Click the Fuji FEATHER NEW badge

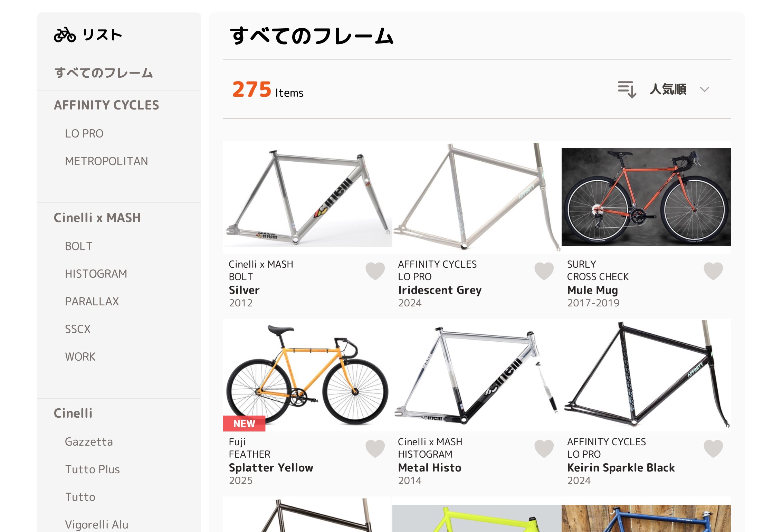pyautogui.click(x=244, y=423)
